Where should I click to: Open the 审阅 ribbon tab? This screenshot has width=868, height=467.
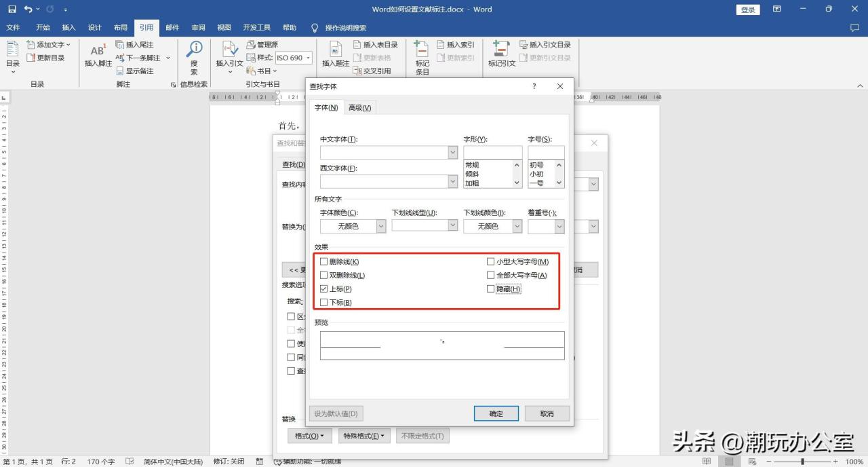coord(198,28)
